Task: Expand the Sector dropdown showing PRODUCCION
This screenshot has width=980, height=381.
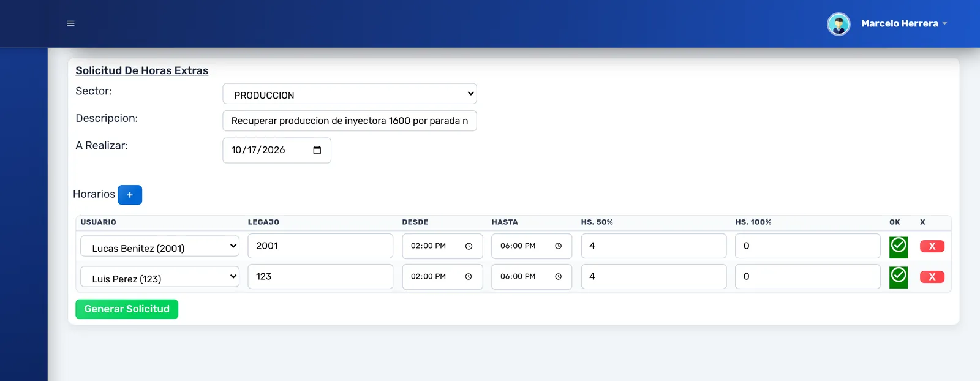Action: click(350, 94)
